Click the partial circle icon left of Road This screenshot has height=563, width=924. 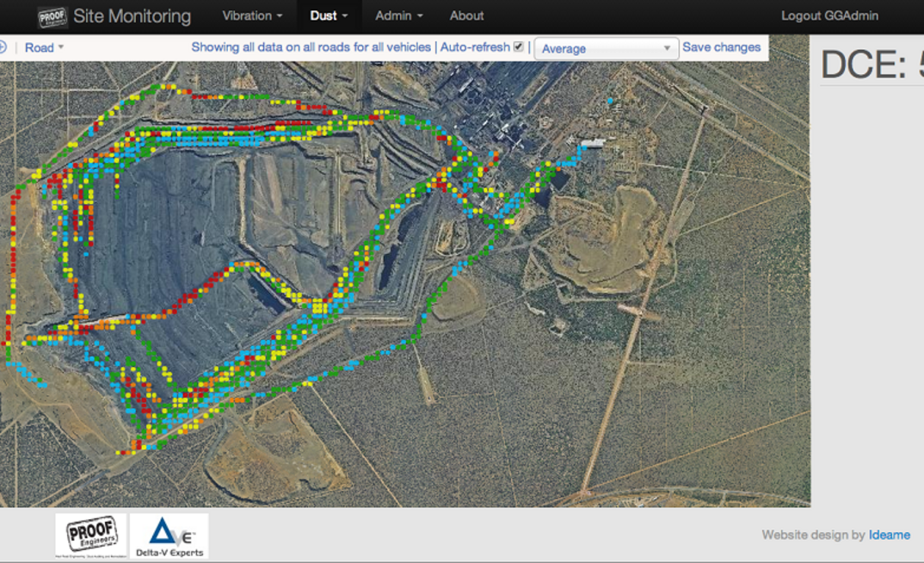(x=3, y=47)
